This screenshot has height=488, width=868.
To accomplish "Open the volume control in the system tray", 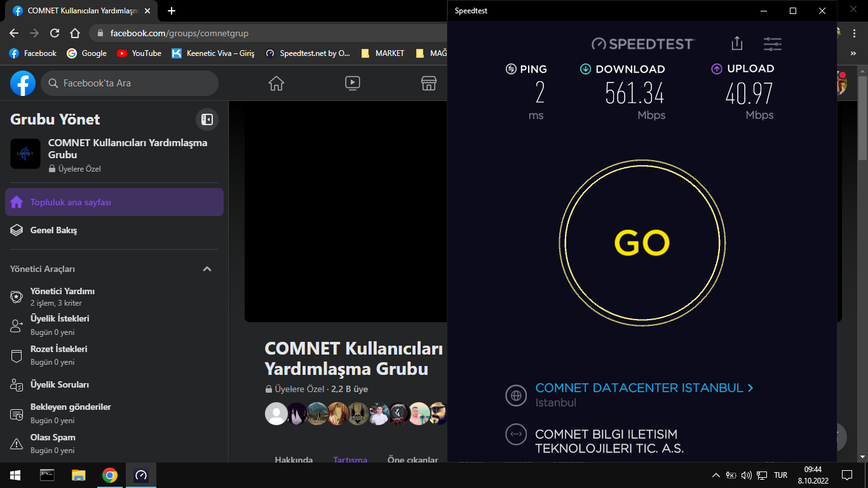I will [747, 475].
